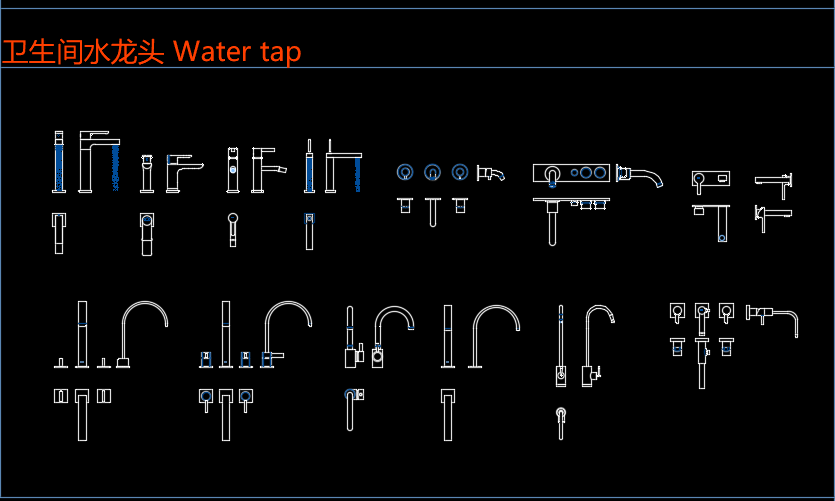
Task: Select the tall basin faucet with blue water stream
Action: point(100,161)
